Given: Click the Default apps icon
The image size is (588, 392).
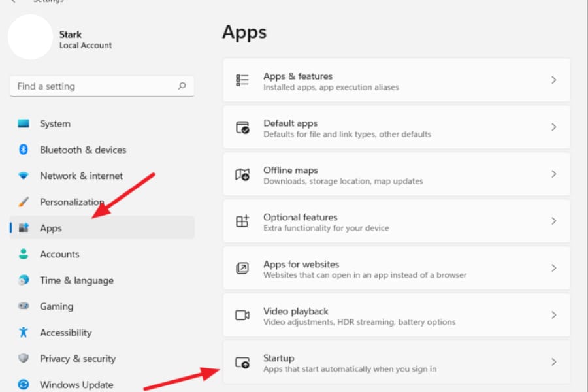Looking at the screenshot, I should pyautogui.click(x=242, y=127).
